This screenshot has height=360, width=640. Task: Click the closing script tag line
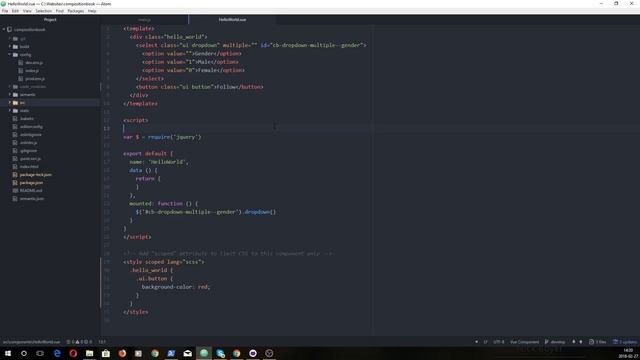click(137, 237)
